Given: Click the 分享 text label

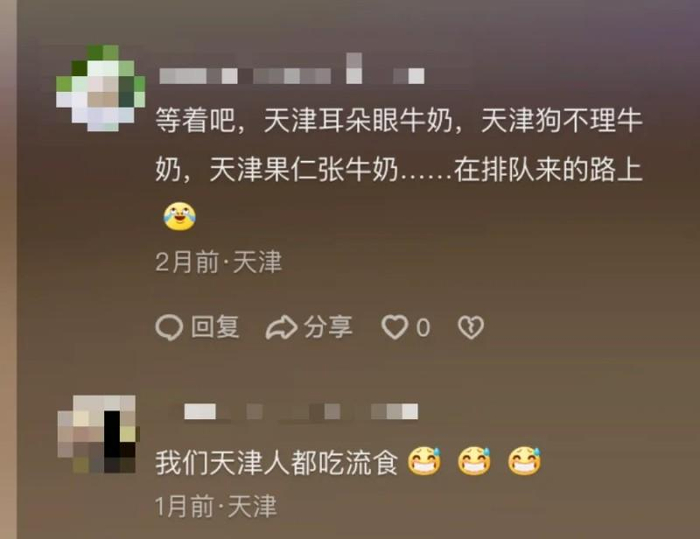Looking at the screenshot, I should (x=328, y=327).
